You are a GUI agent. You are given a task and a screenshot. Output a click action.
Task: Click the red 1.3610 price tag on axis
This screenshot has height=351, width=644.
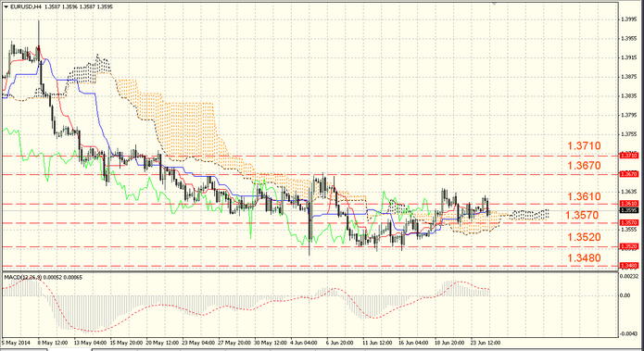tap(629, 204)
